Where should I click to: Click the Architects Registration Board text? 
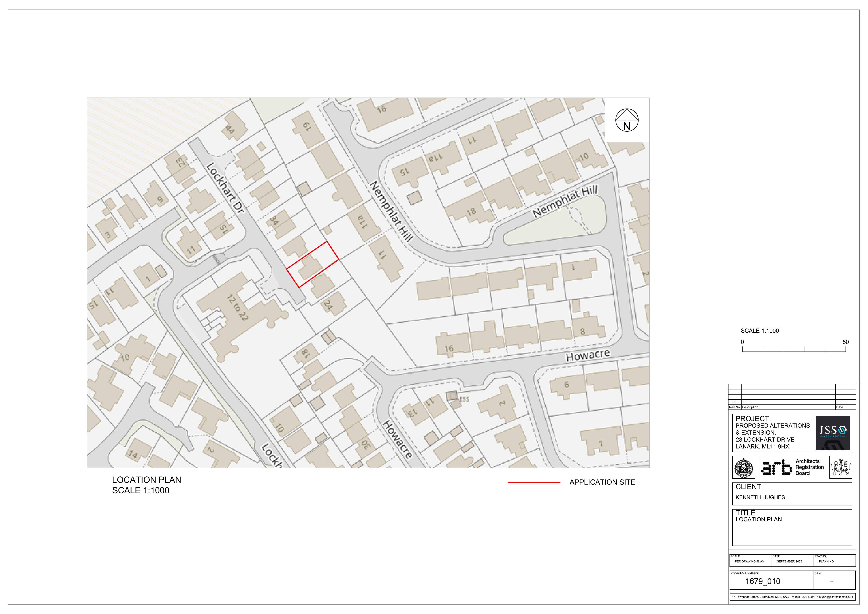pyautogui.click(x=809, y=467)
